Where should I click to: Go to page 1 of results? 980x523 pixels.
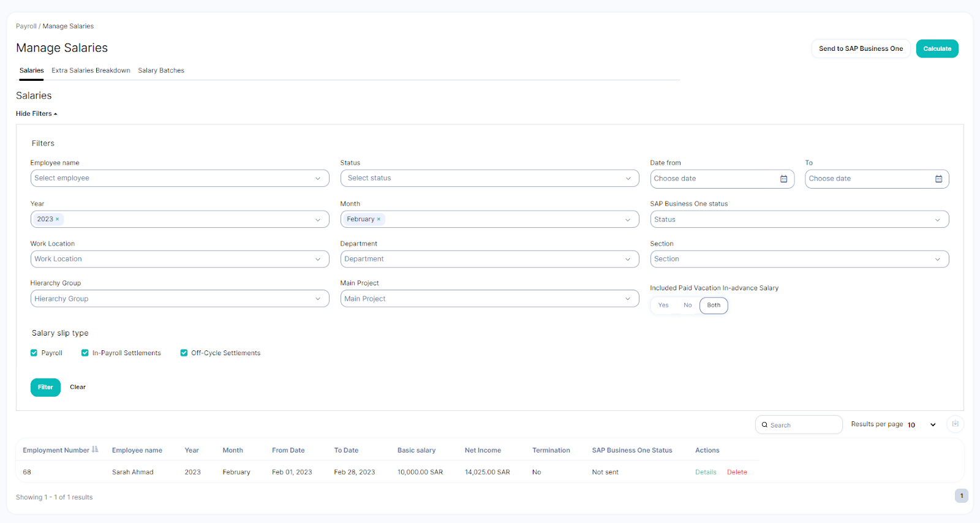962,496
